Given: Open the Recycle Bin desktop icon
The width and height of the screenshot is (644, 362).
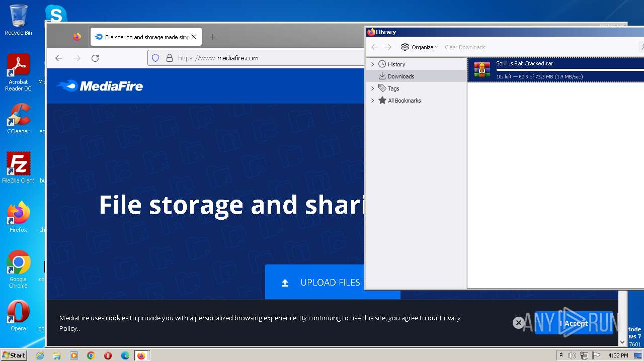Looking at the screenshot, I should 18,20.
